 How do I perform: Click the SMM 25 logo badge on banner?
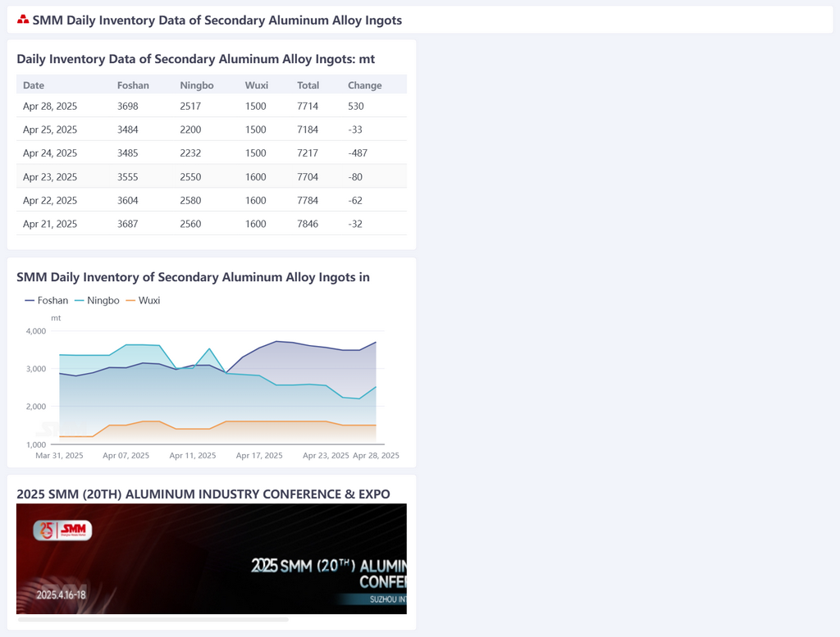[62, 530]
